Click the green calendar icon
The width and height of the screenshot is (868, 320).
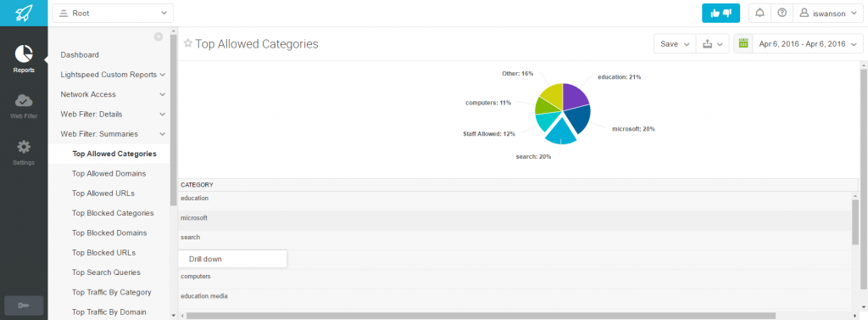(743, 43)
